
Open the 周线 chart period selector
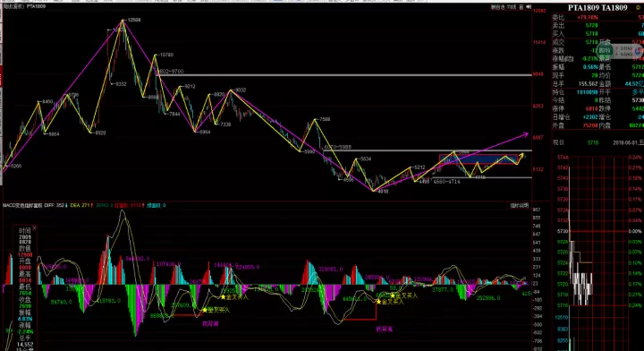point(13,6)
